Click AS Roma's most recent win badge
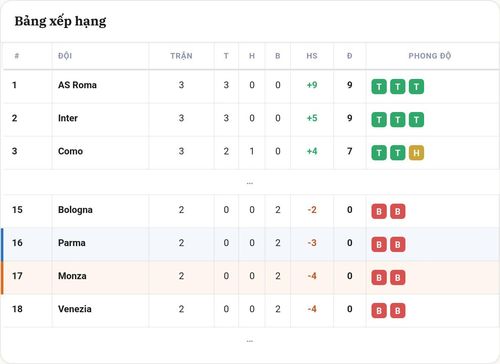Screen dimensions: 500x364 (x=416, y=87)
